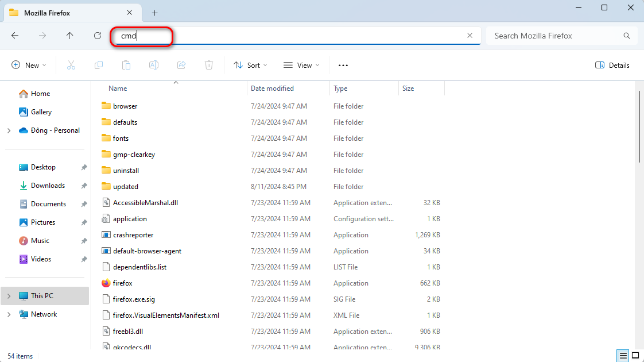Viewport: 644px width, 362px height.
Task: Click the Paste clipboard icon
Action: tap(126, 65)
